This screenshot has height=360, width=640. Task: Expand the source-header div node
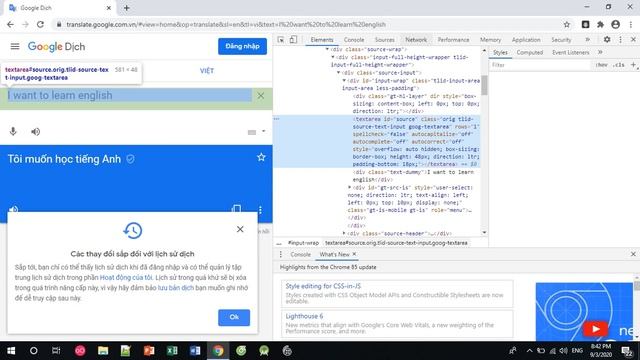click(x=344, y=233)
